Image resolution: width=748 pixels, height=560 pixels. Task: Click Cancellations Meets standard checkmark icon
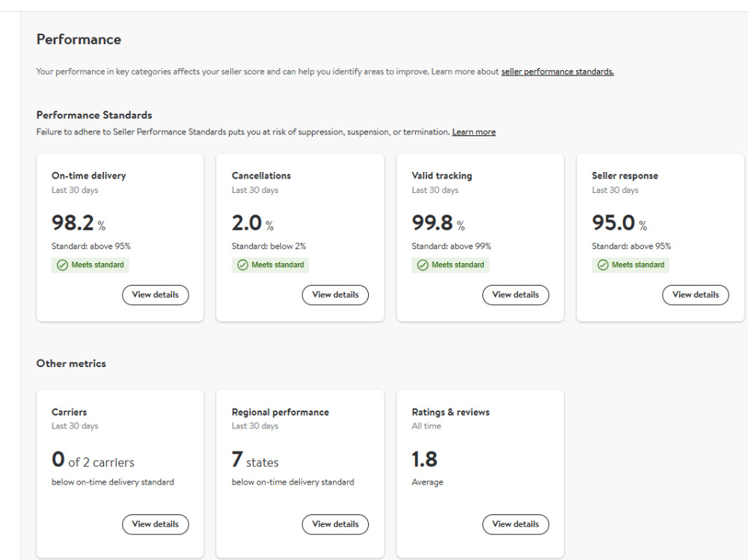point(243,265)
